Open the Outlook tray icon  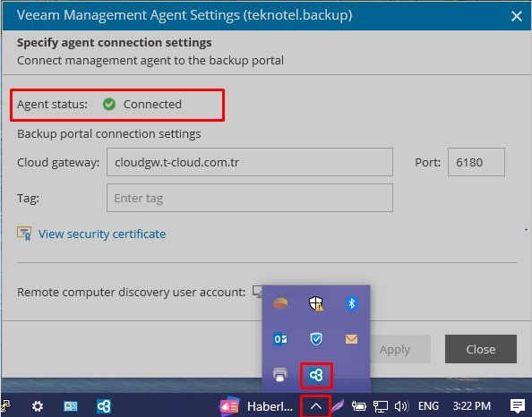pos(280,338)
